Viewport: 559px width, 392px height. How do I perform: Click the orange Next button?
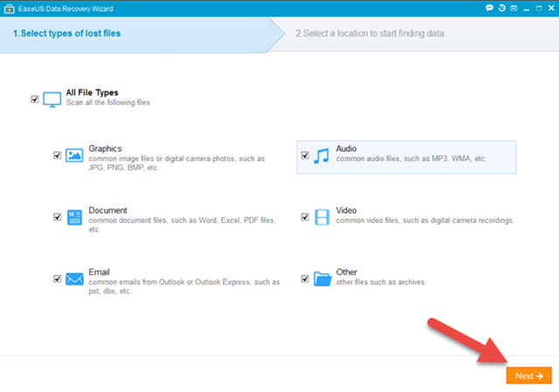point(529,375)
